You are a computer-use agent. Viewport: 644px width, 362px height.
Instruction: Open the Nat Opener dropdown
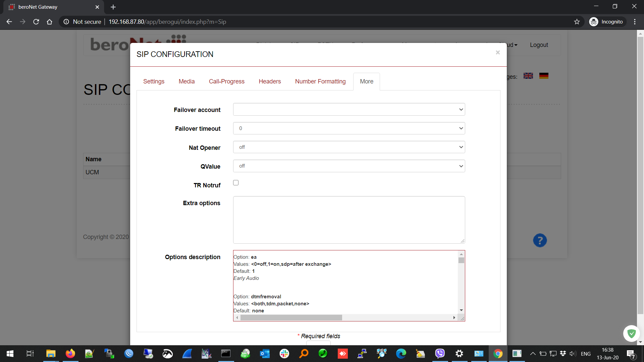pyautogui.click(x=349, y=147)
